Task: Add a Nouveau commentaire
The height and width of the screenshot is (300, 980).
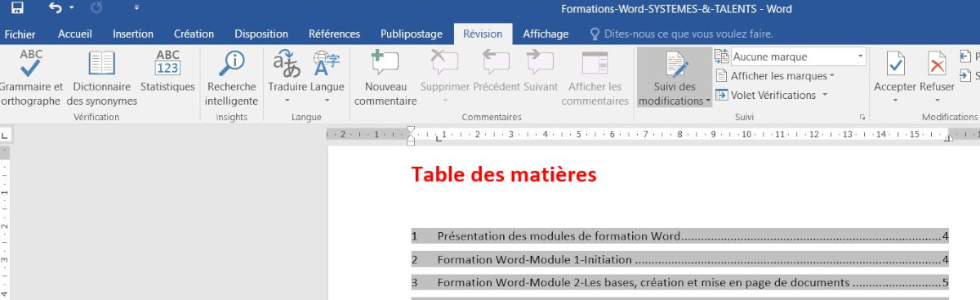Action: pyautogui.click(x=385, y=78)
